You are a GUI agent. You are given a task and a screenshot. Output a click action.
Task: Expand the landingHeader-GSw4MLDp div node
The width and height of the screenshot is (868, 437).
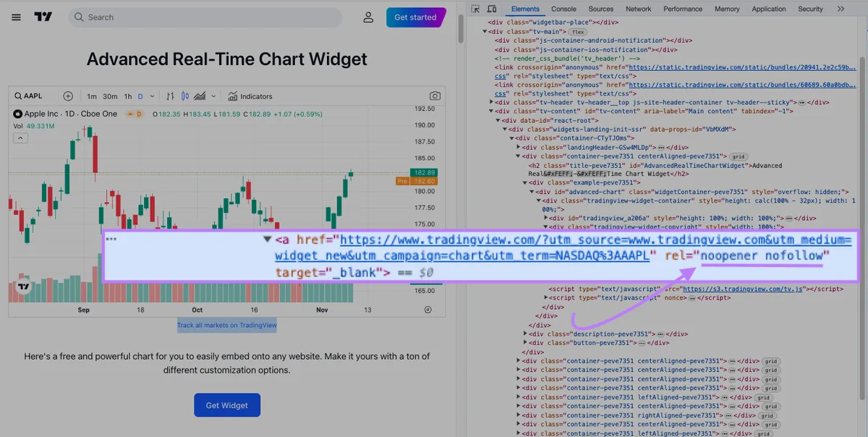(x=518, y=147)
